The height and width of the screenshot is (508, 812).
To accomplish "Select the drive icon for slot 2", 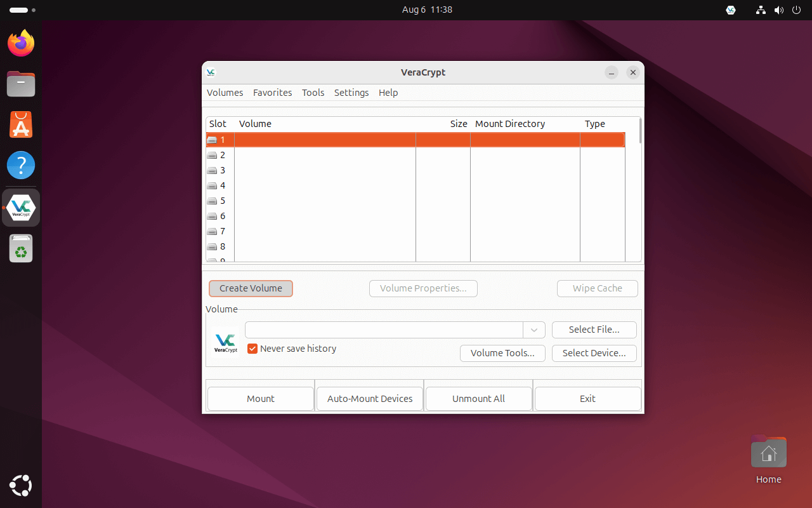I will [x=212, y=155].
